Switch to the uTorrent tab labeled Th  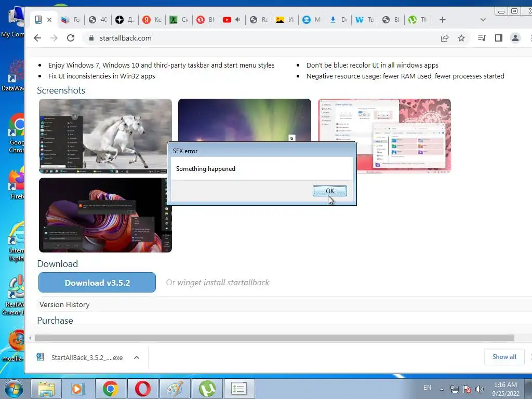418,20
